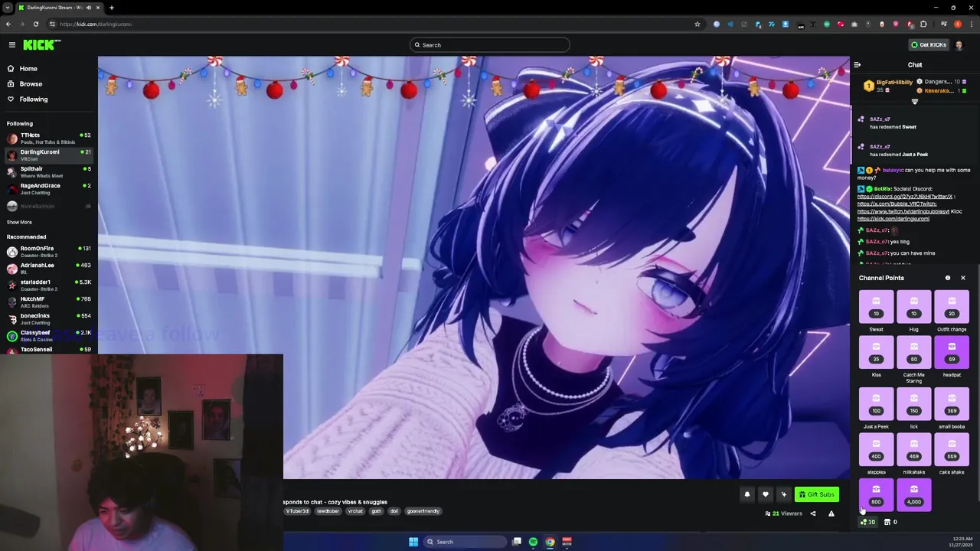Open recommended channel HutchMF

[x=48, y=302]
